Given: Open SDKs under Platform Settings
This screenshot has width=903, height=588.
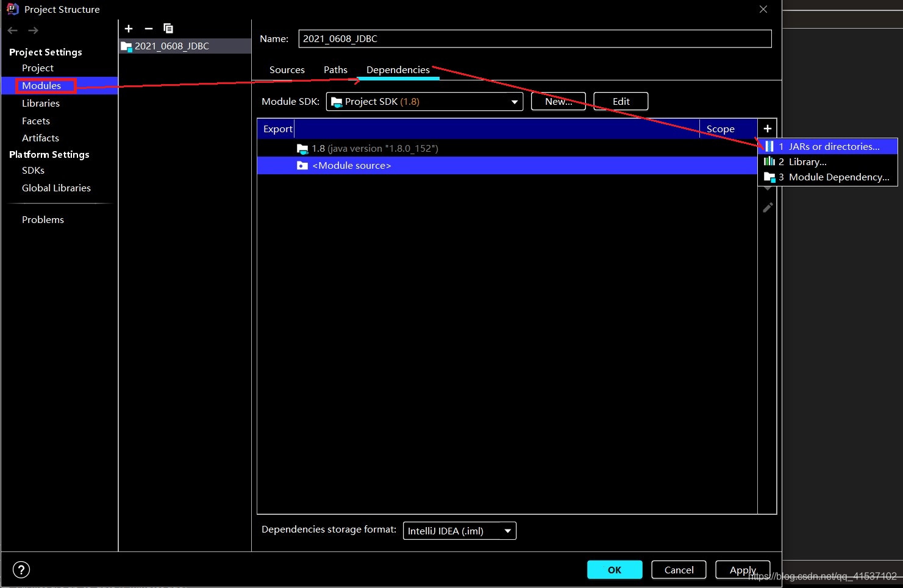Looking at the screenshot, I should (33, 170).
